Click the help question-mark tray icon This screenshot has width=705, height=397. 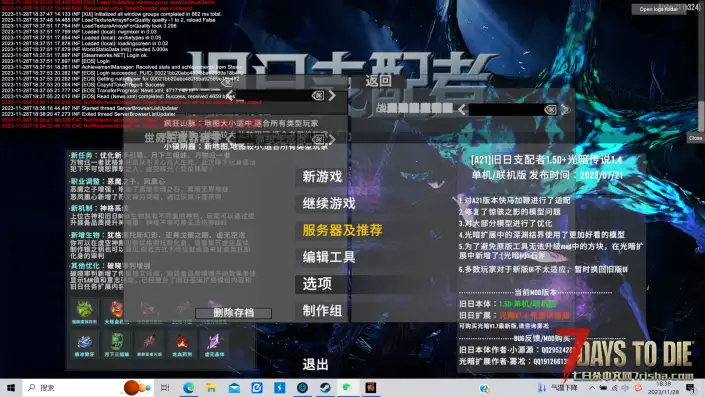[x=484, y=388]
